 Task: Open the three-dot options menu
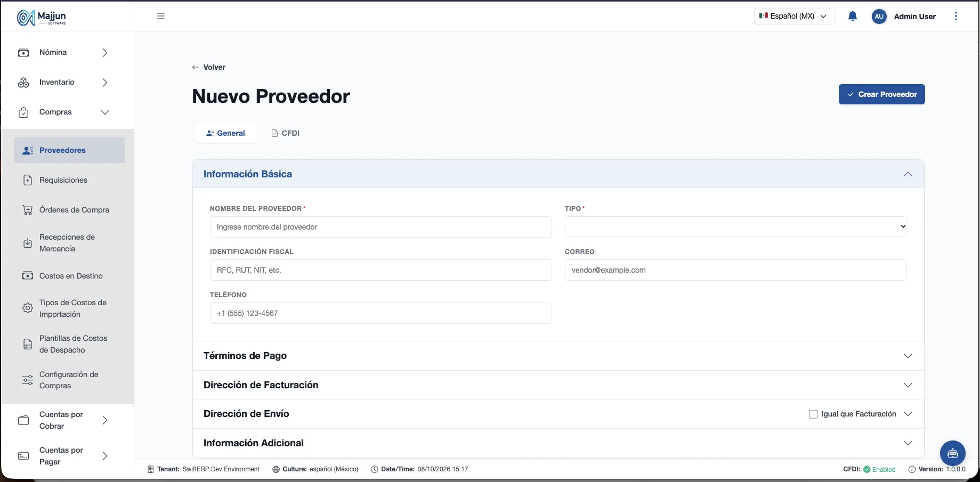pyautogui.click(x=956, y=16)
